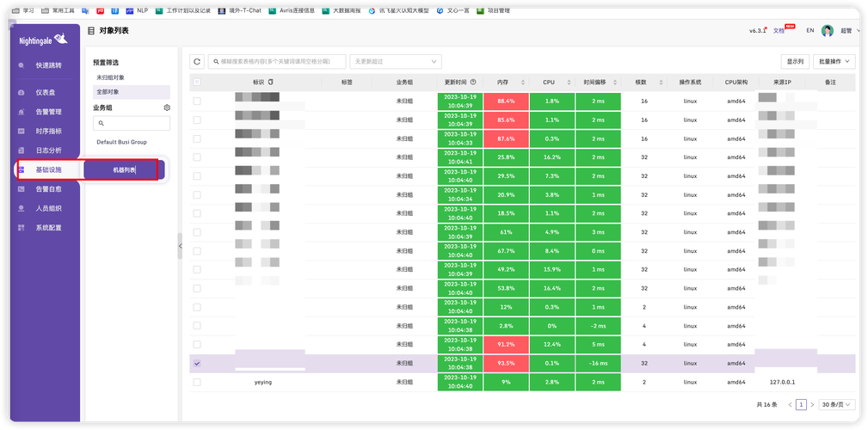
Task: Uncheck the highlighted row with 93.5% memory
Action: (197, 364)
